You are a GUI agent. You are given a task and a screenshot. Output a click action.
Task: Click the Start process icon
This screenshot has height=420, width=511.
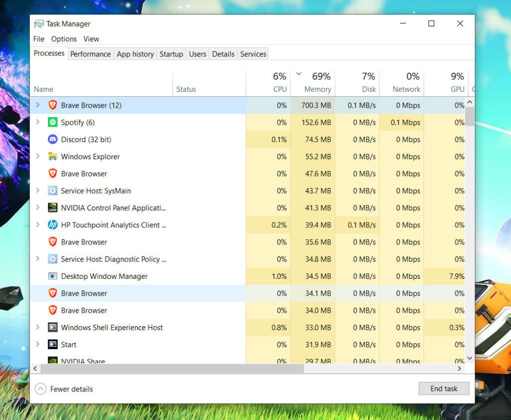click(52, 344)
